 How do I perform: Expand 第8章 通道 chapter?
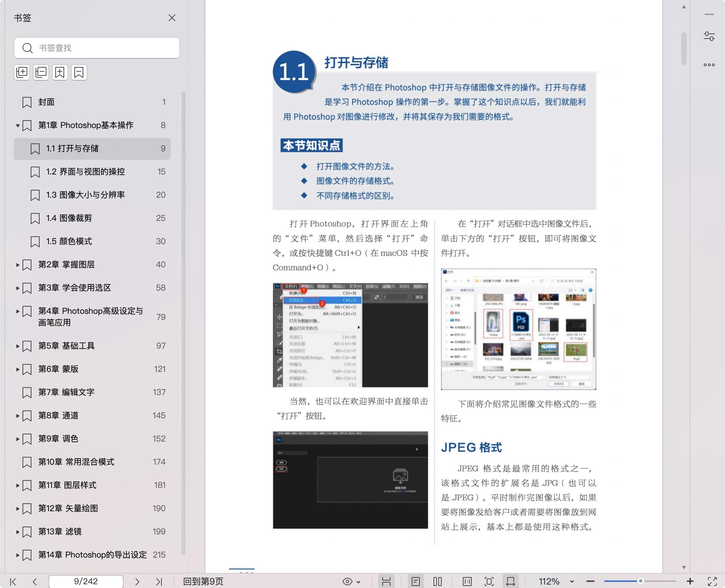pyautogui.click(x=18, y=416)
